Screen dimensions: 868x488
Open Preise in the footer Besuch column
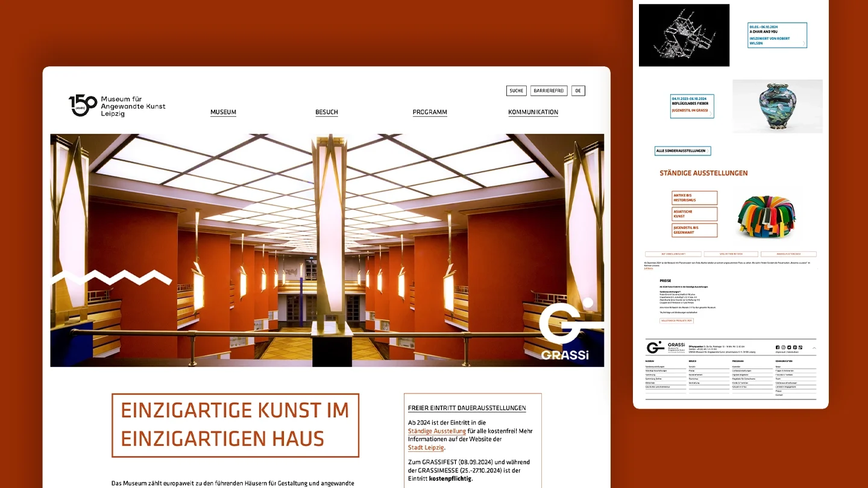click(691, 371)
